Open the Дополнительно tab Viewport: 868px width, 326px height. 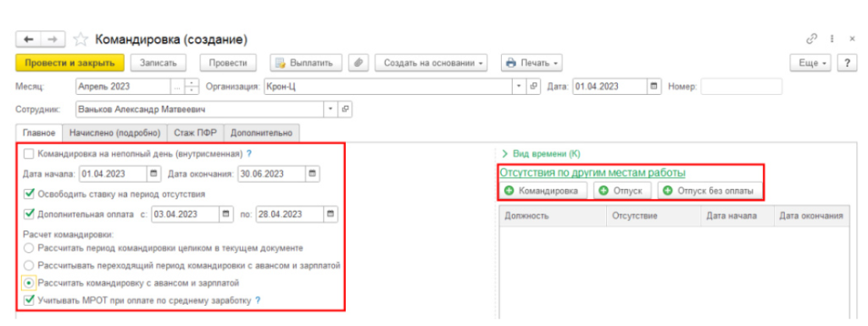[x=261, y=133]
